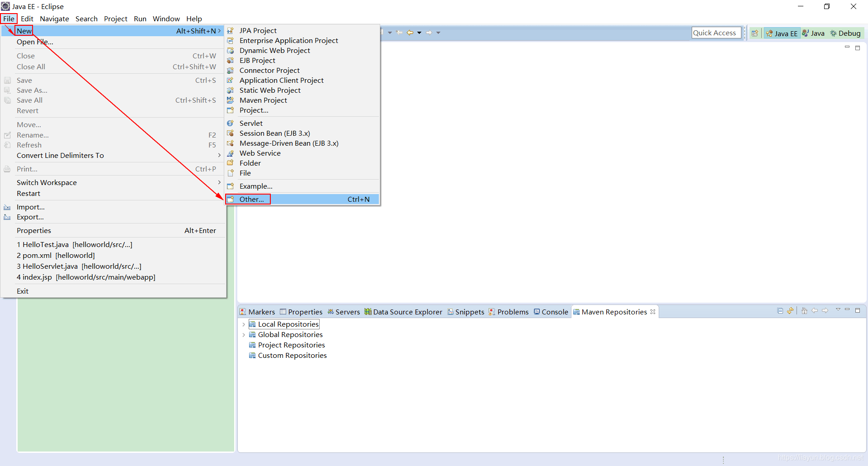Choose Static Web Project
Image resolution: width=868 pixels, height=466 pixels.
[302, 90]
